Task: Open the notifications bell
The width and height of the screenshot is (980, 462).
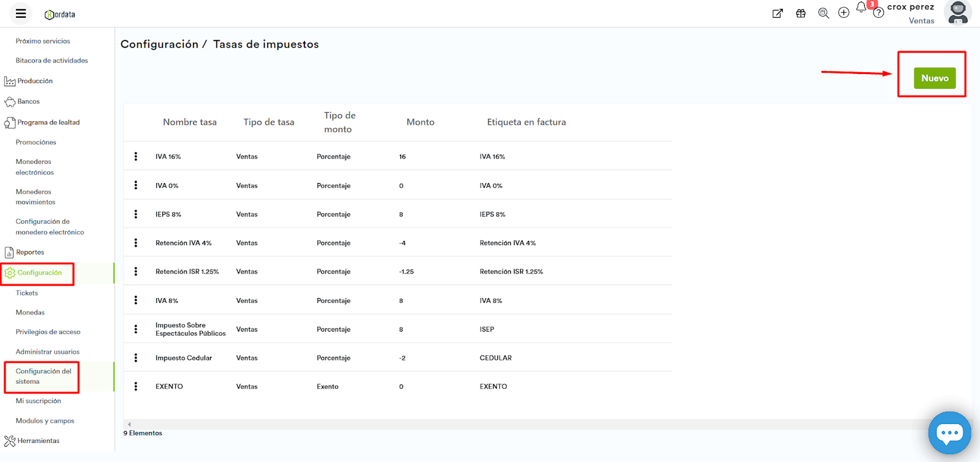Action: coord(861,7)
